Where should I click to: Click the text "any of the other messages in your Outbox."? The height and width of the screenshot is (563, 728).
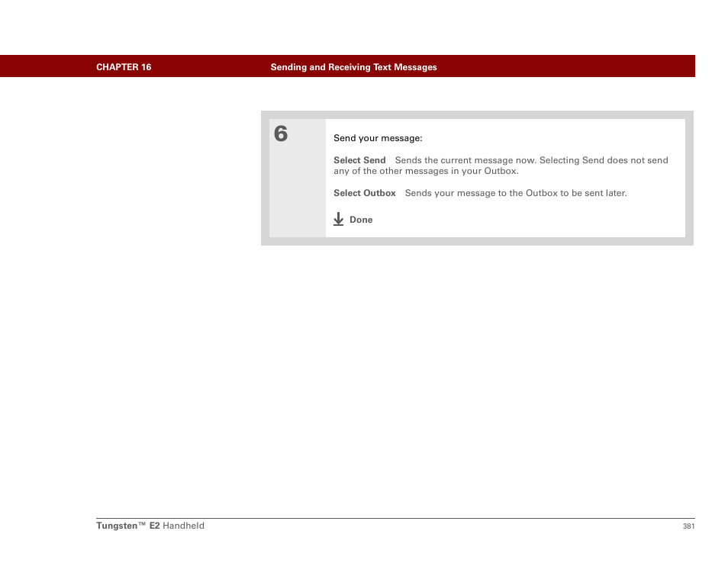click(x=426, y=172)
